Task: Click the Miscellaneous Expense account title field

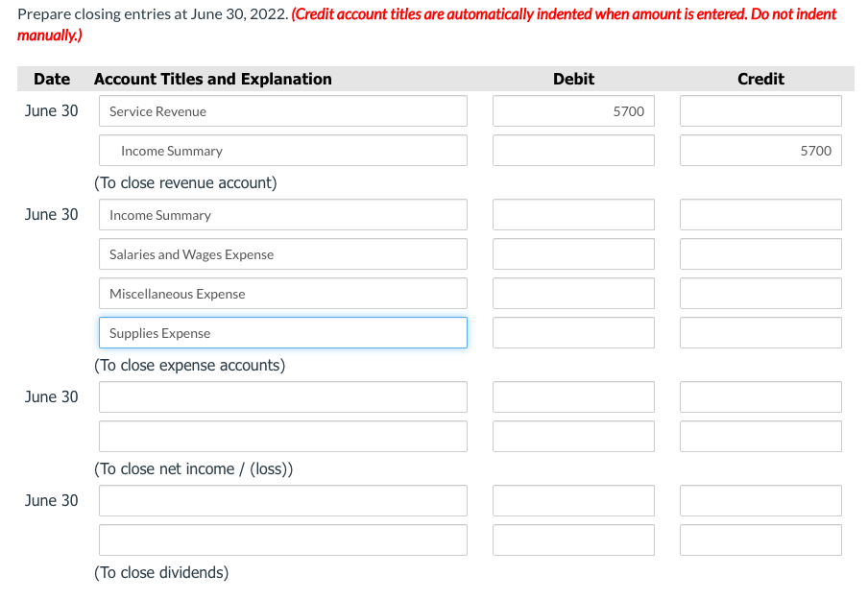Action: pyautogui.click(x=282, y=293)
